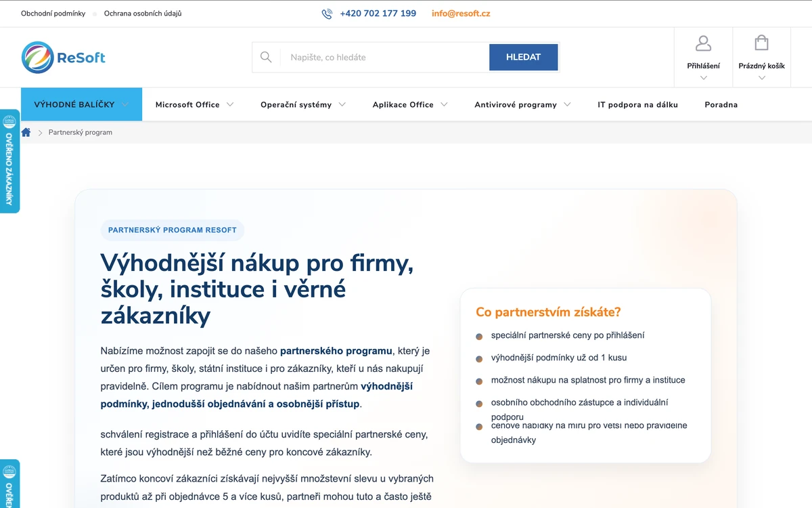Click osobního obchodního zástupce item
Image resolution: width=812 pixels, height=508 pixels.
coord(579,409)
